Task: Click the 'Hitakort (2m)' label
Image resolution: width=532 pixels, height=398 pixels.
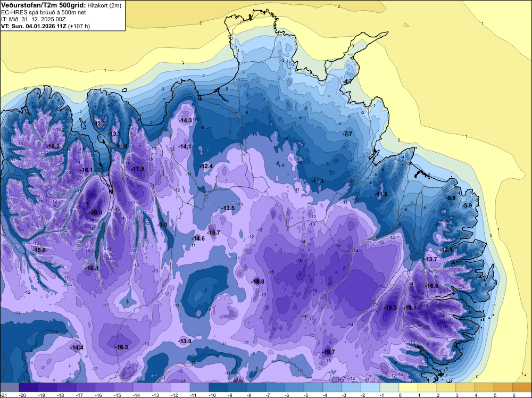Action: click(104, 5)
